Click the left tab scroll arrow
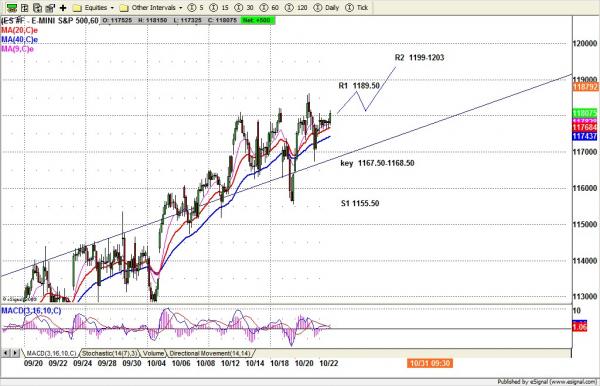 point(6,353)
